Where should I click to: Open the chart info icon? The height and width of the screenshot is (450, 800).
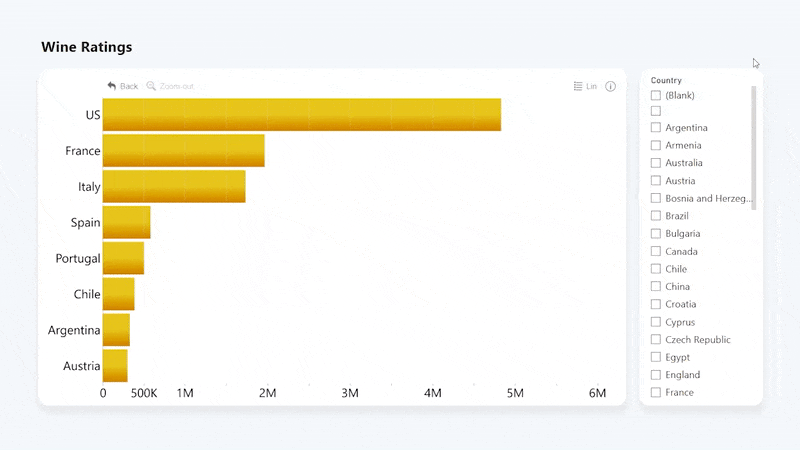click(611, 86)
